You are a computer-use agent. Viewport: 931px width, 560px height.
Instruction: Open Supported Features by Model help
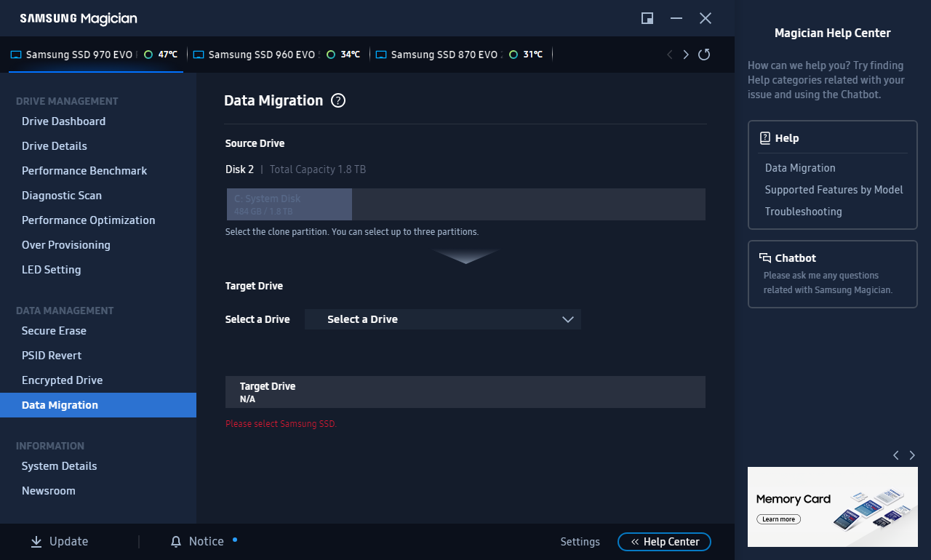click(x=834, y=190)
